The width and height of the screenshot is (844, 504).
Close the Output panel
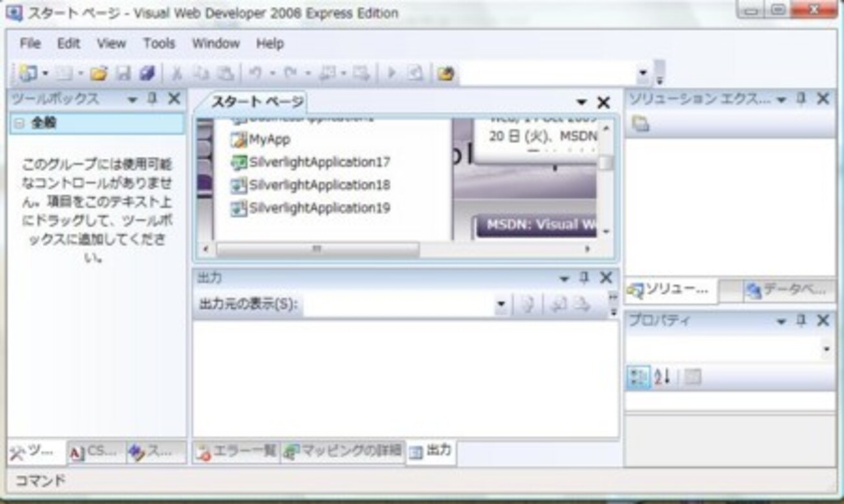pos(606,278)
